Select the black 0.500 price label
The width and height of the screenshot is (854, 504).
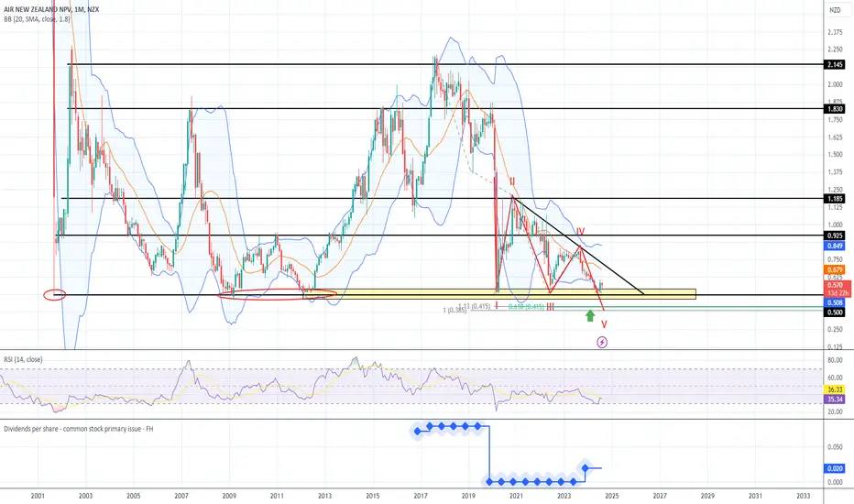click(x=835, y=312)
